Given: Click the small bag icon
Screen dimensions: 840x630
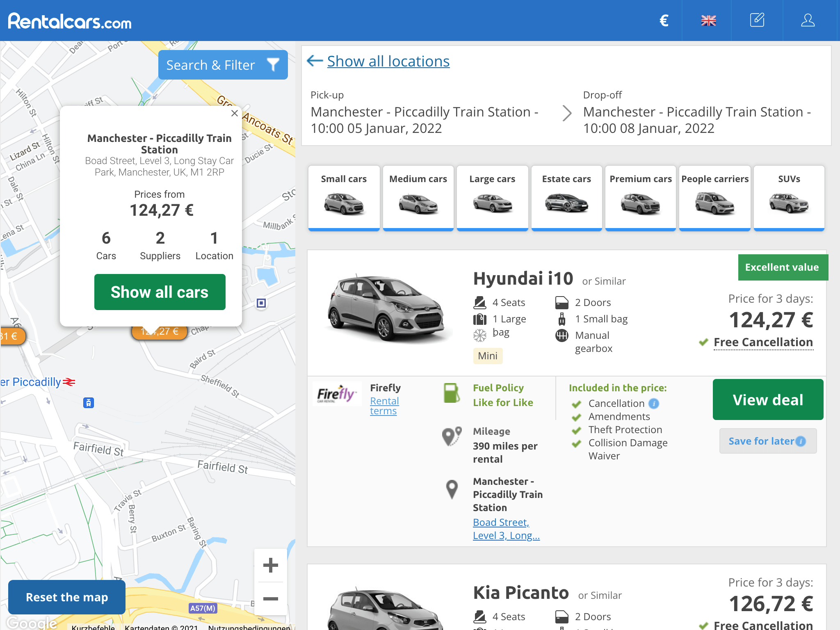Looking at the screenshot, I should click(x=562, y=319).
